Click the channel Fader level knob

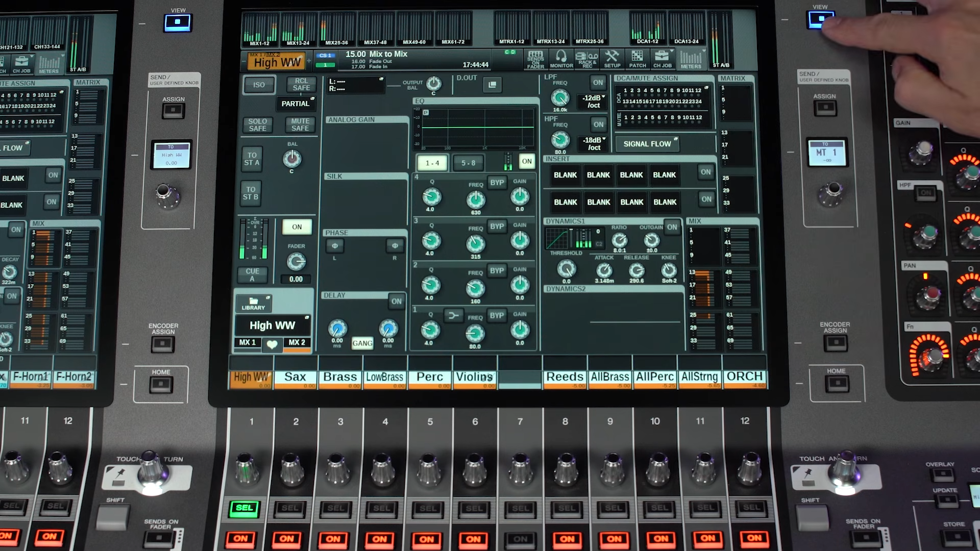296,262
